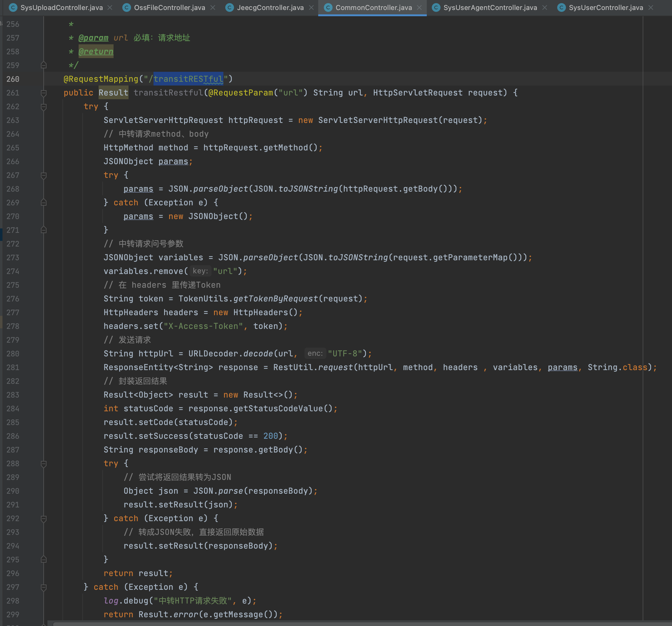Click line number 281 in the gutter
Screen dimensions: 672x626
coord(13,367)
